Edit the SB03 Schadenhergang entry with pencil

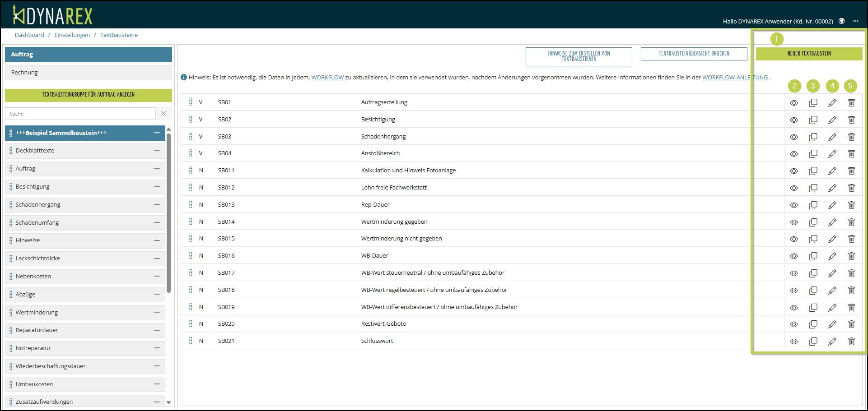coord(832,137)
